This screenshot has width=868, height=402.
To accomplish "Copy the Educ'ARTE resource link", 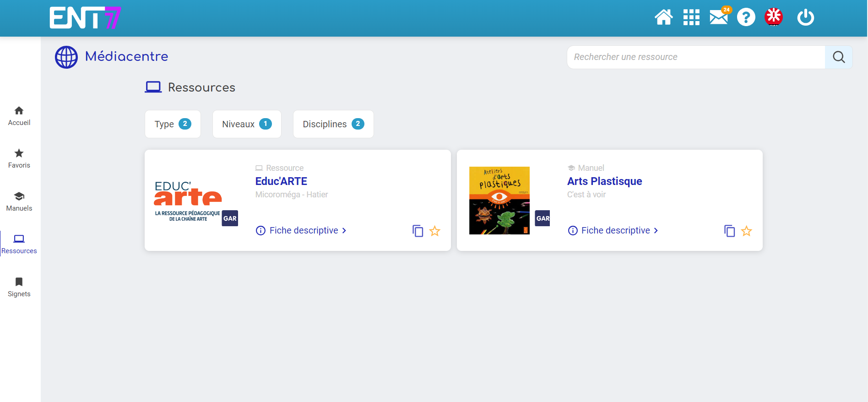I will 418,231.
